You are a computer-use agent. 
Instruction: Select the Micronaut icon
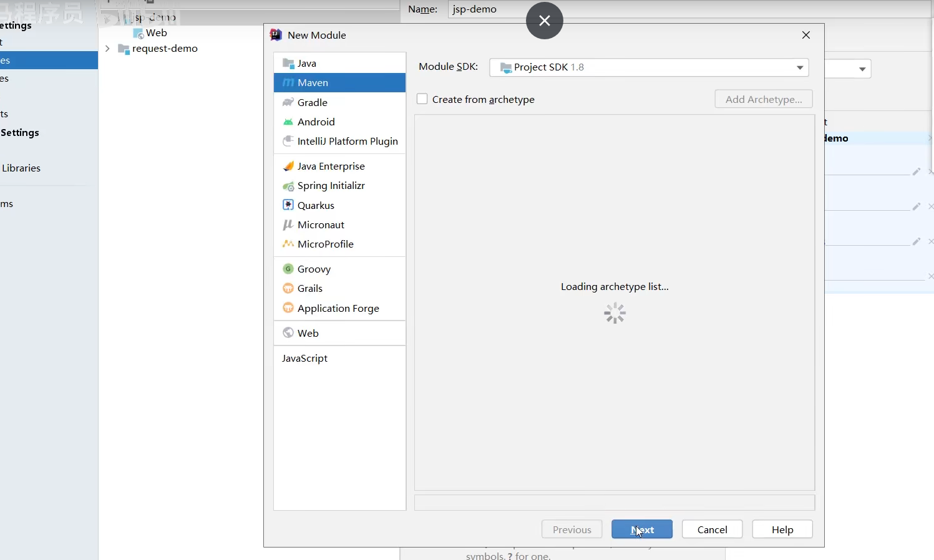[x=288, y=224]
